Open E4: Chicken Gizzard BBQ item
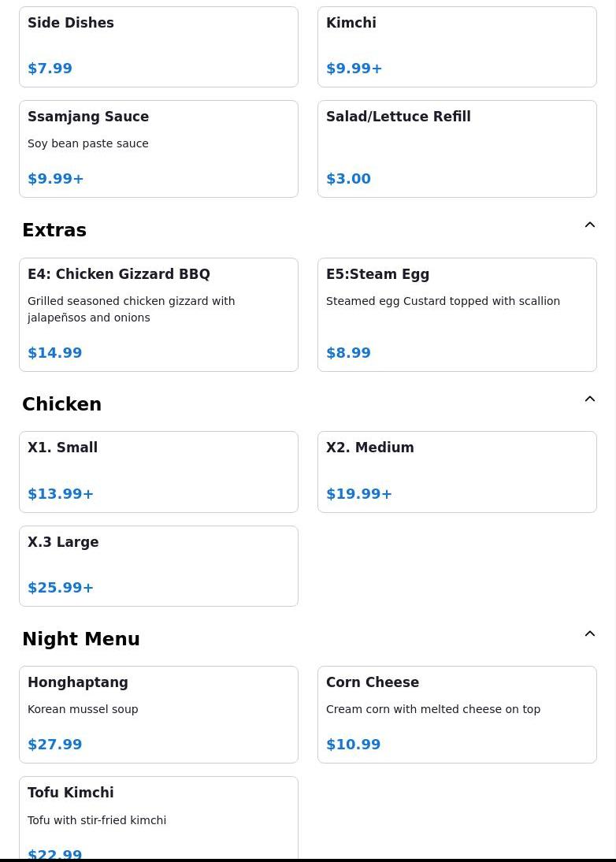 click(x=158, y=314)
